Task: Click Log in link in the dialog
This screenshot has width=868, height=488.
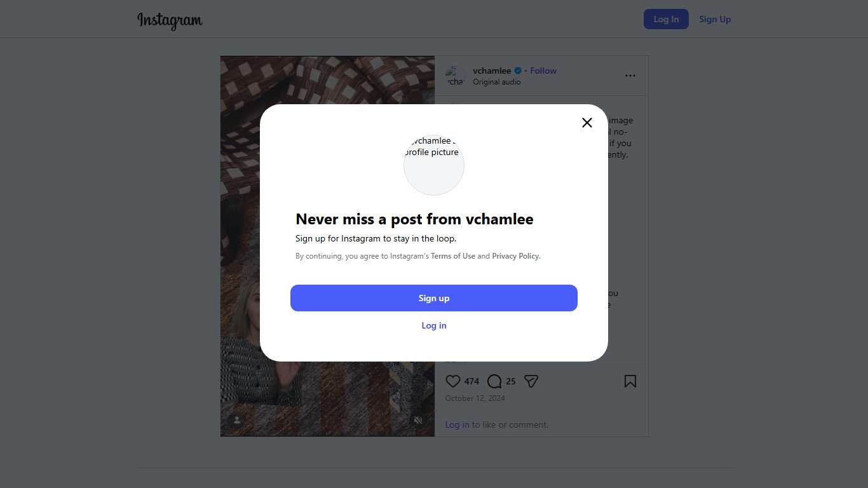Action: 434,325
